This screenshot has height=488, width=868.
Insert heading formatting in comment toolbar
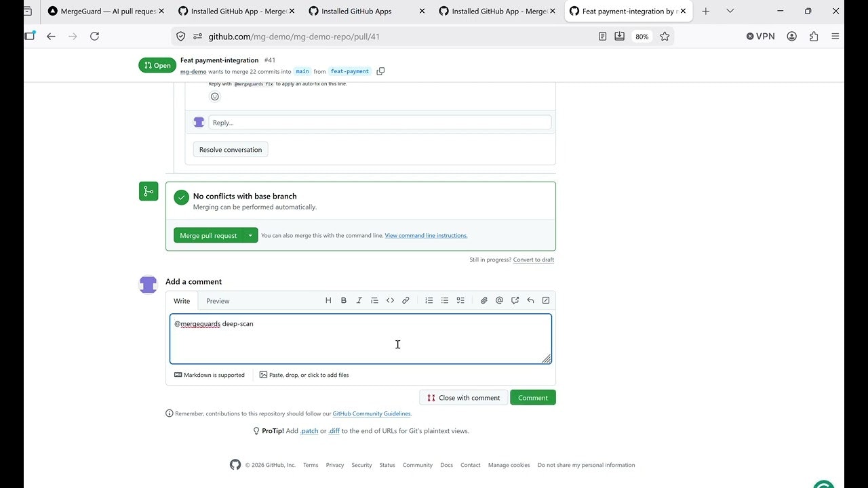point(328,300)
